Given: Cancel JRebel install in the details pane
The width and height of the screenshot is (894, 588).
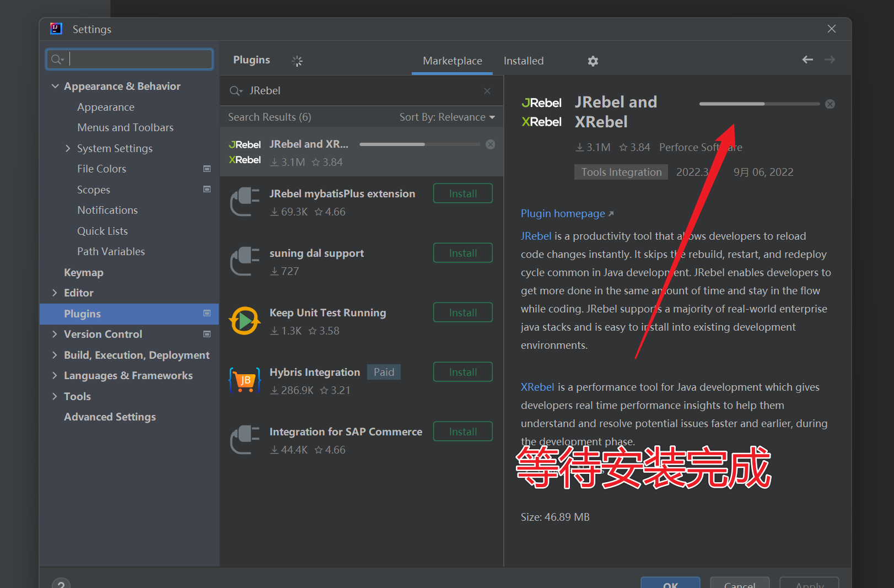Looking at the screenshot, I should click(x=830, y=104).
